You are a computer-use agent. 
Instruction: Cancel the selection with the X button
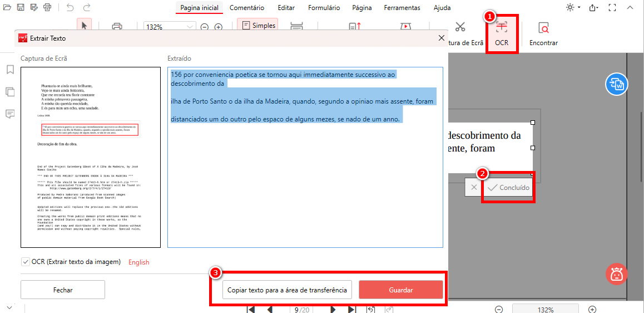tap(474, 187)
